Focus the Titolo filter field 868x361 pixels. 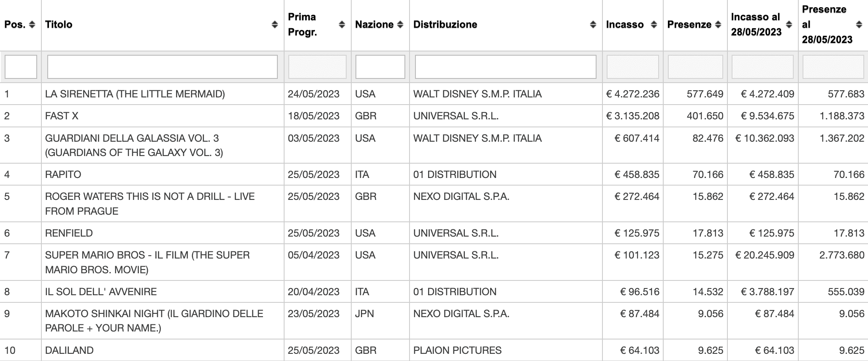[163, 67]
